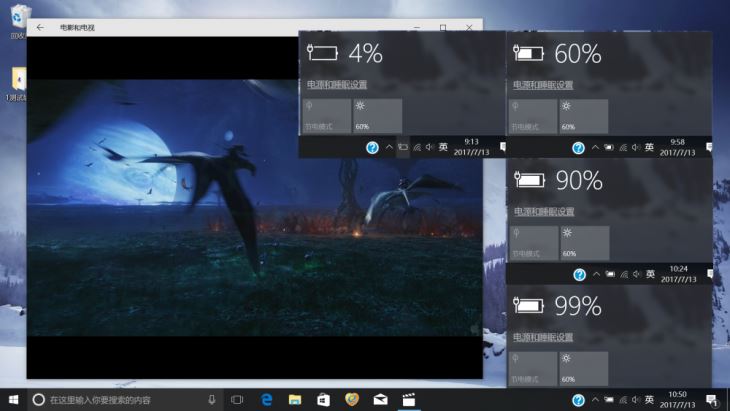
Task: Toggle battery saver tile in the 90% panel
Action: pos(534,243)
